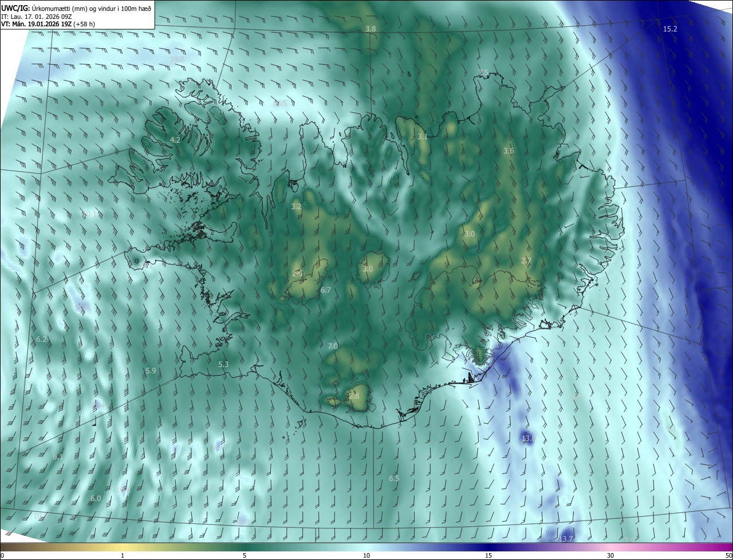The width and height of the screenshot is (733, 560).
Task: Click the 15 label on the color scale
Action: pos(488,555)
